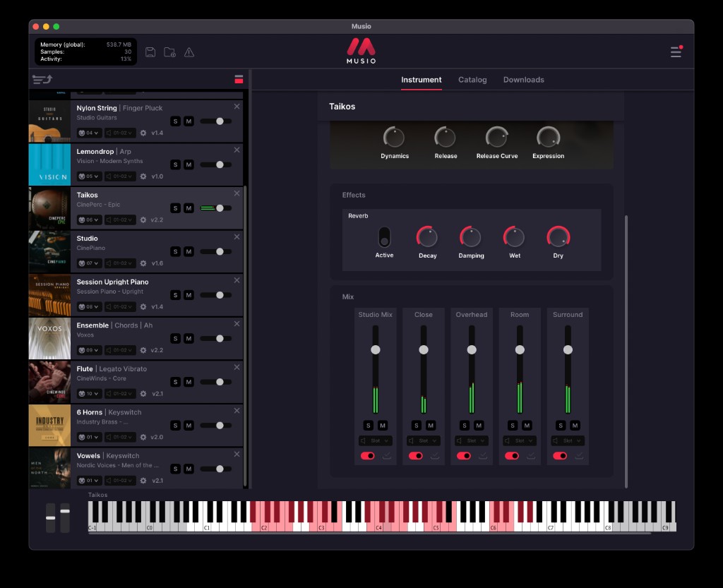Open the Downloads tab
Image resolution: width=723 pixels, height=588 pixels.
click(523, 80)
